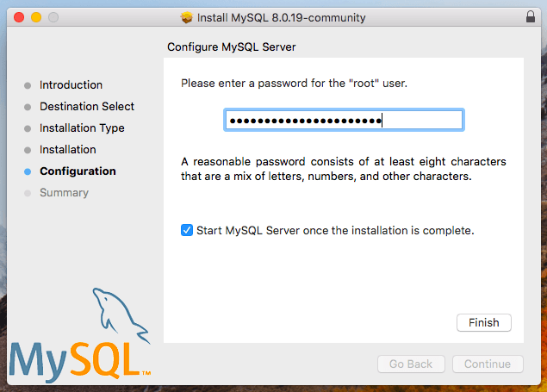
Task: Click the red close window button
Action: (x=19, y=17)
